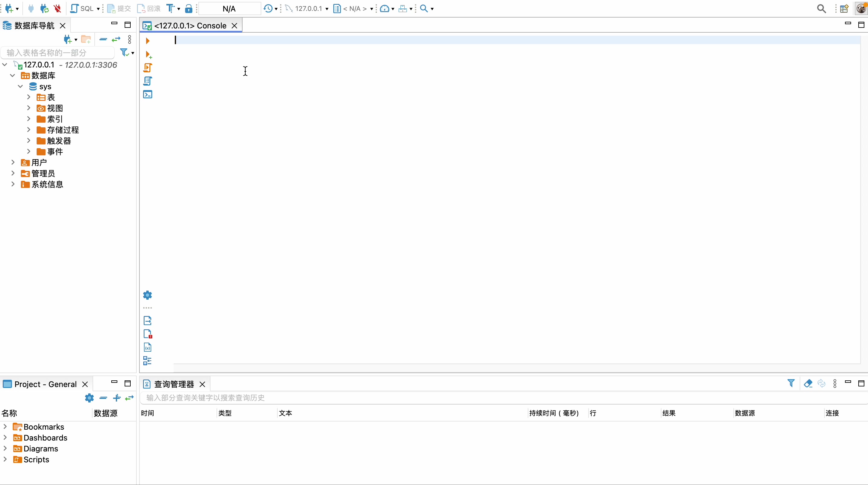The image size is (868, 485).
Task: Click the show output terminal panel icon
Action: (x=147, y=94)
